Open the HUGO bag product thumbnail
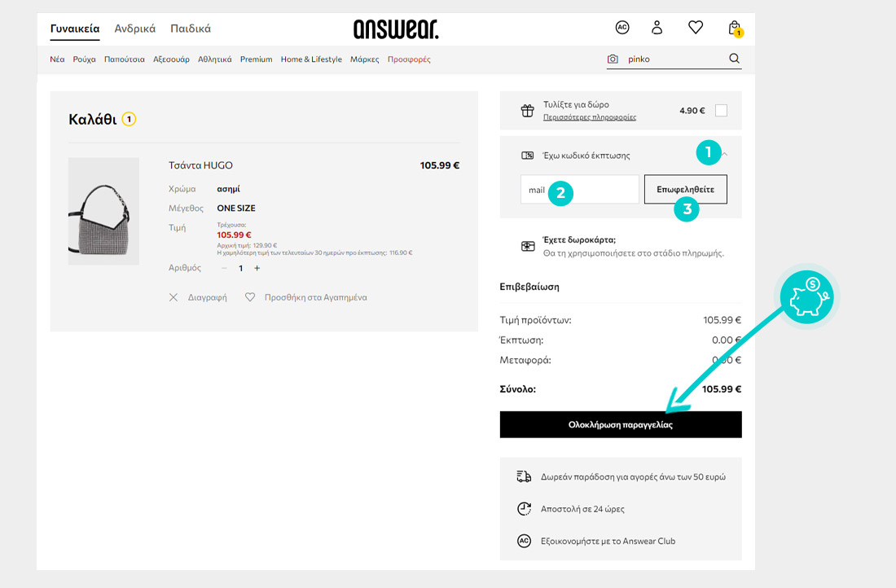The image size is (896, 588). tap(103, 212)
